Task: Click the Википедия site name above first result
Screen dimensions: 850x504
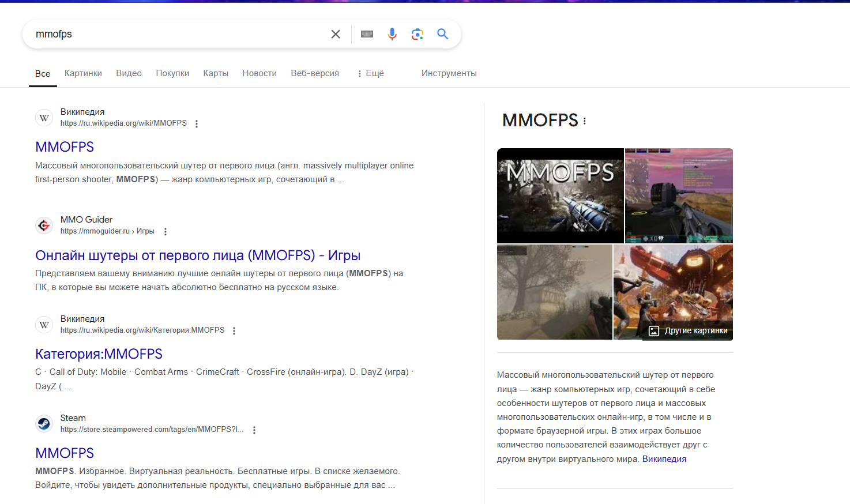Action: tap(82, 112)
